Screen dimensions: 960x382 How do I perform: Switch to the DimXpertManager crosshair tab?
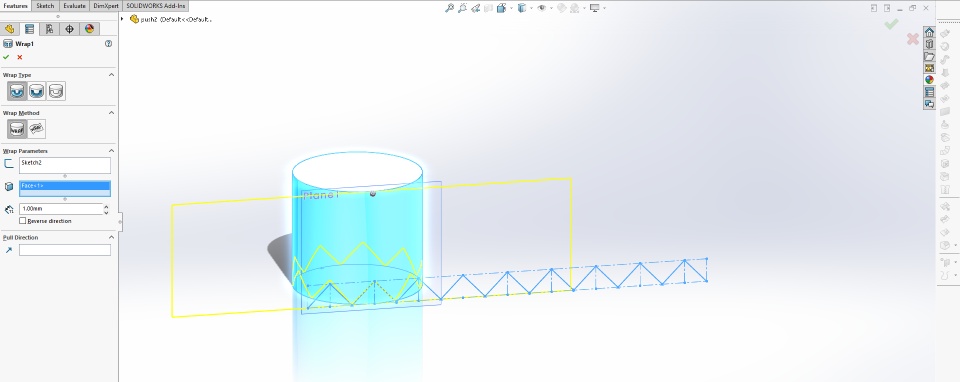point(69,29)
